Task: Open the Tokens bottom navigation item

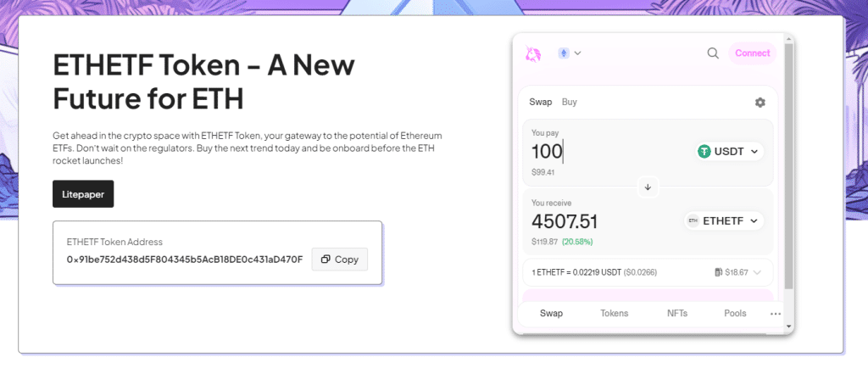Action: (x=615, y=313)
